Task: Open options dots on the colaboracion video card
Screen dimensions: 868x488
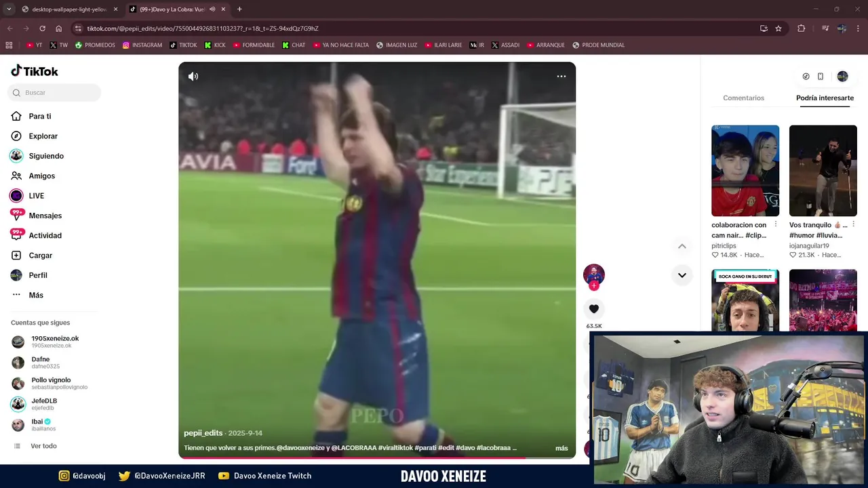Action: pyautogui.click(x=776, y=224)
